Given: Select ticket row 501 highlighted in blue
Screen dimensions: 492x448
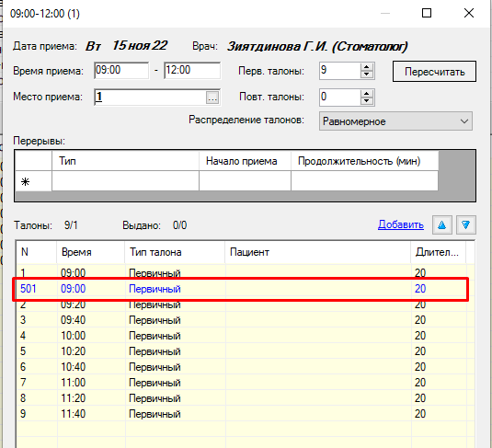Looking at the screenshot, I should click(x=240, y=289).
